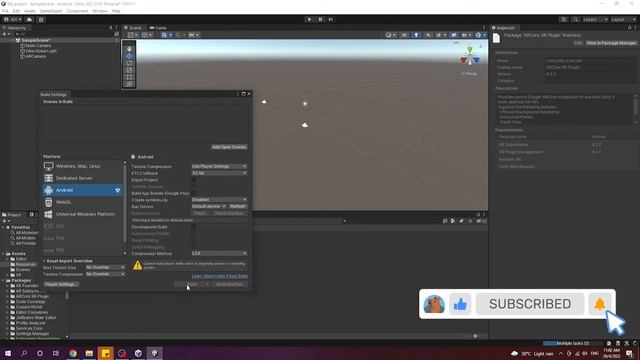640x360 pixels.
Task: Open the GameObject menu
Action: pyautogui.click(x=51, y=11)
